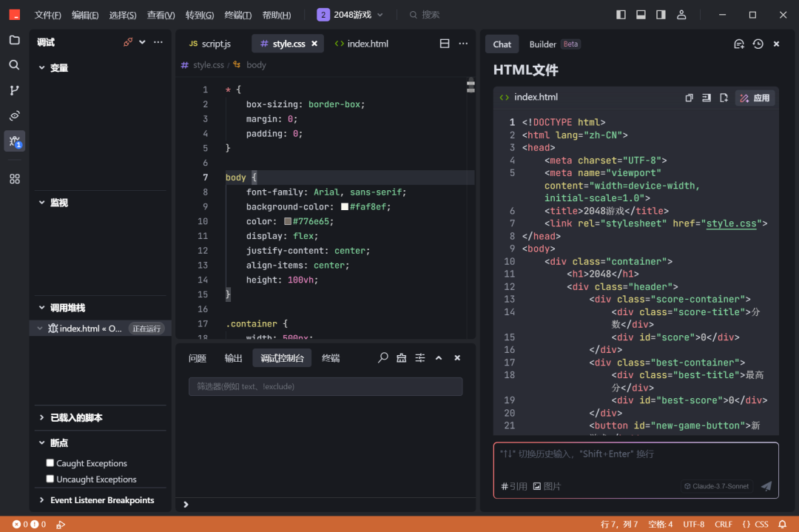Screen dimensions: 799x532
Task: Open the 终端(T) menu
Action: [x=238, y=15]
